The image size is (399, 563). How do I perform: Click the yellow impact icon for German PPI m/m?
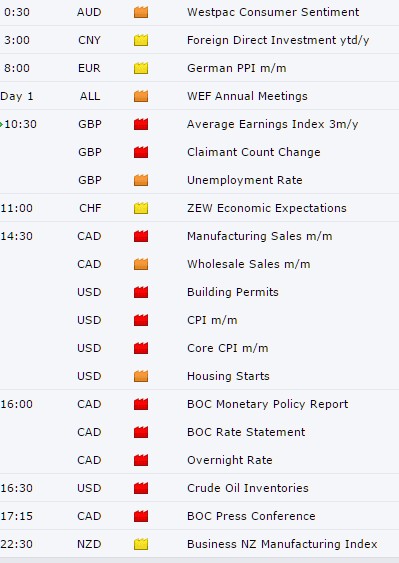[x=141, y=68]
